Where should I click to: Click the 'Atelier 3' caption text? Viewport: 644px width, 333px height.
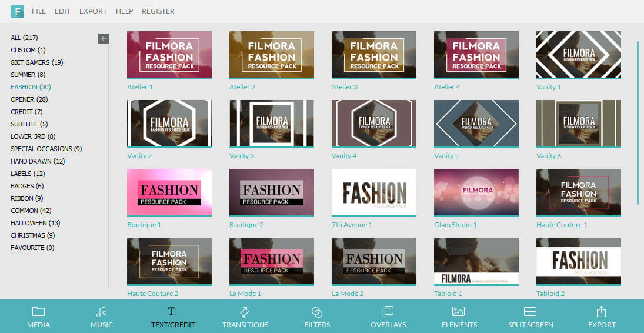tap(344, 87)
